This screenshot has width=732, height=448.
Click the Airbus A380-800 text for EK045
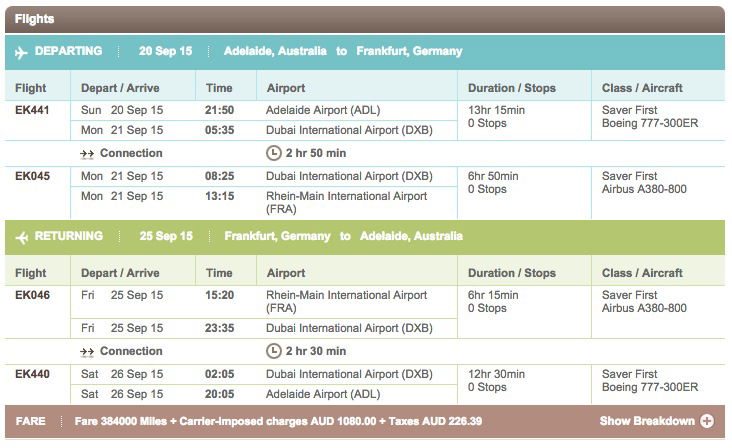coord(644,189)
